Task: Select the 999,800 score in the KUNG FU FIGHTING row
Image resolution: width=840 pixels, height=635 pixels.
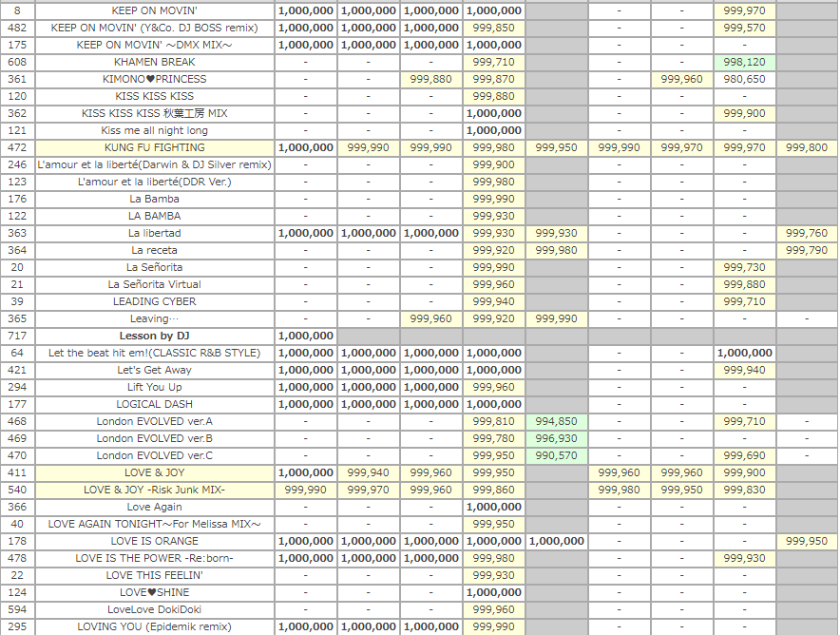Action: click(x=807, y=147)
